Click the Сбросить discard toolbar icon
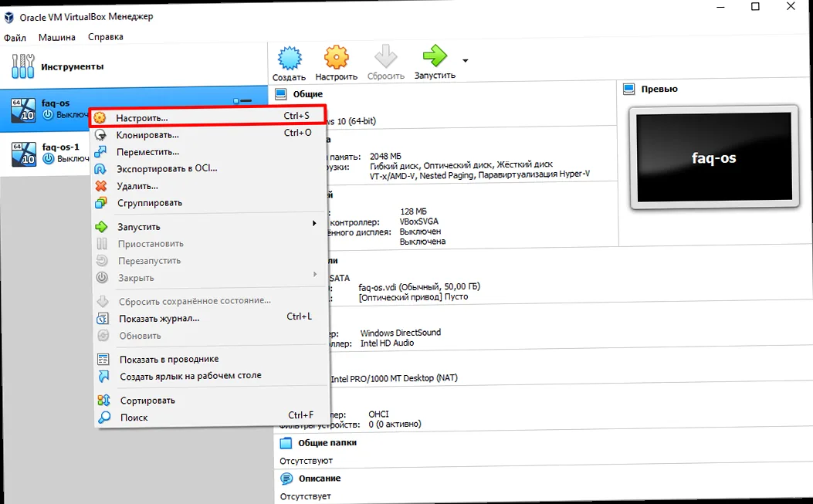This screenshot has width=813, height=504. click(385, 58)
